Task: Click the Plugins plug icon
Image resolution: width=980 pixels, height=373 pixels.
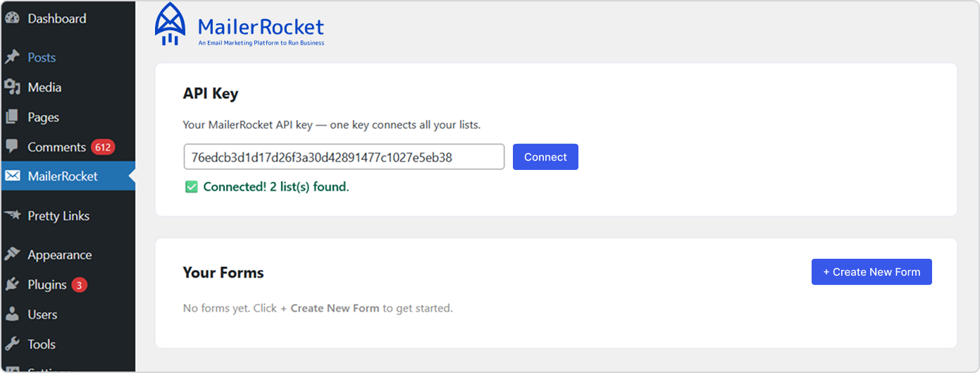Action: coord(12,284)
